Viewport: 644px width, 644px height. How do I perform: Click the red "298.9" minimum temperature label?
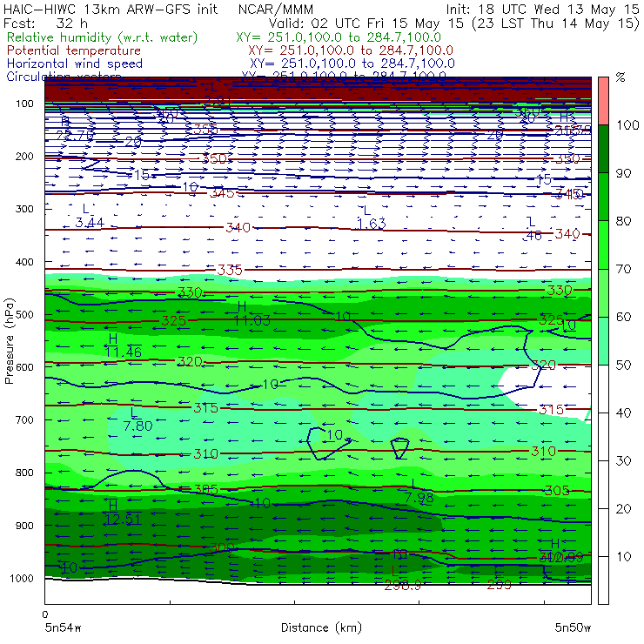[402, 586]
